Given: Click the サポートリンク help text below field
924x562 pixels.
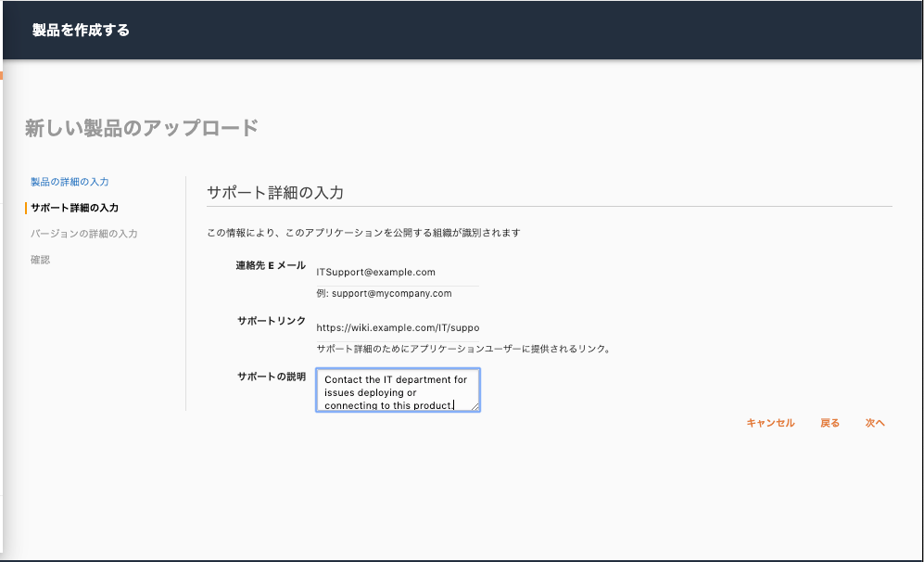Looking at the screenshot, I should click(463, 349).
